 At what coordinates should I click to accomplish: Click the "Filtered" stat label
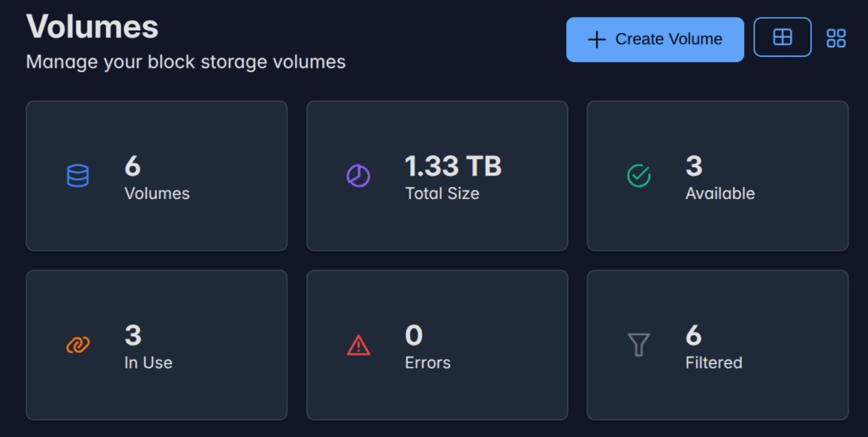pos(713,363)
